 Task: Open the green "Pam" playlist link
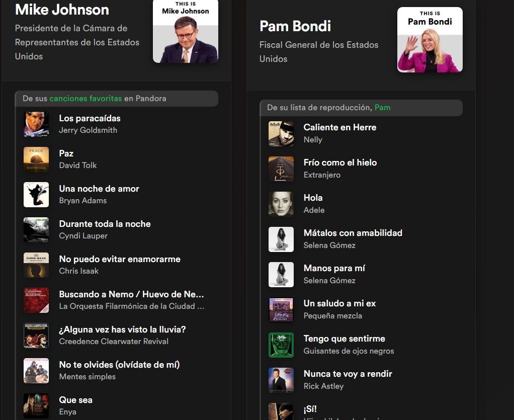(x=382, y=108)
